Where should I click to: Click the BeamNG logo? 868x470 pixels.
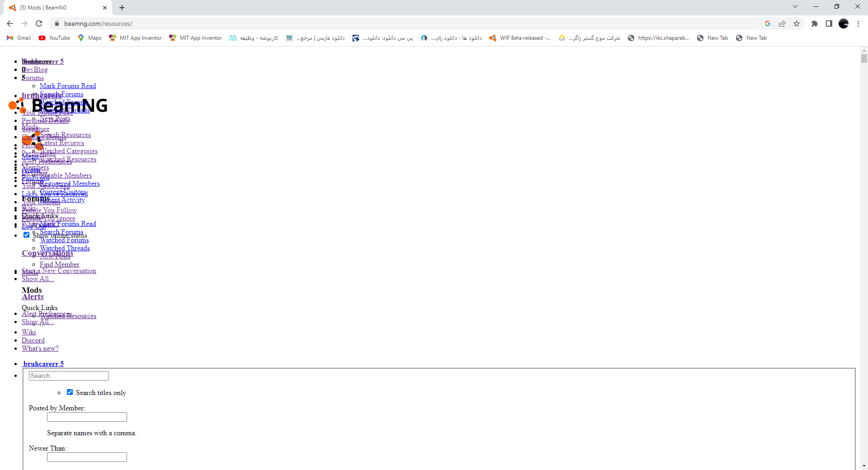(59, 105)
